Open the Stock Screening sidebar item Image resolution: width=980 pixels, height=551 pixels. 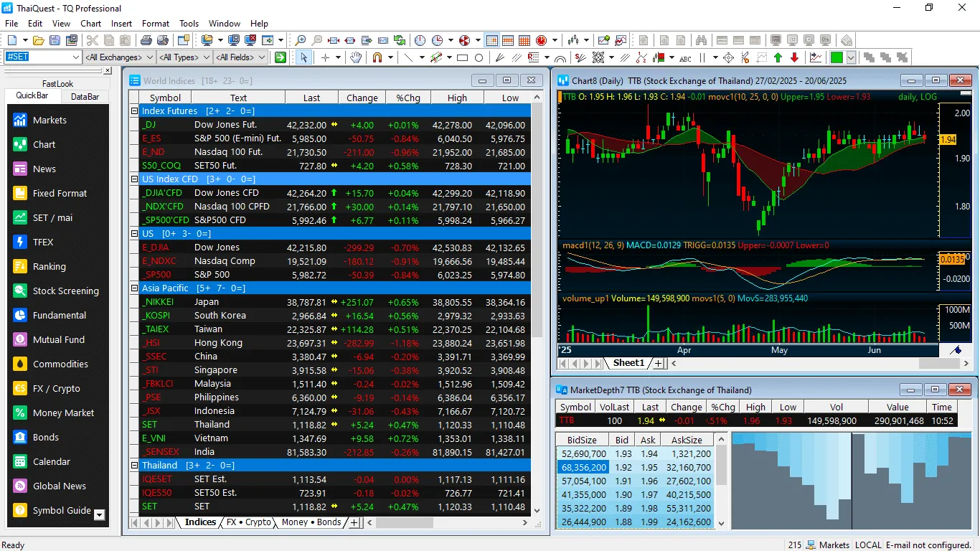pyautogui.click(x=65, y=291)
